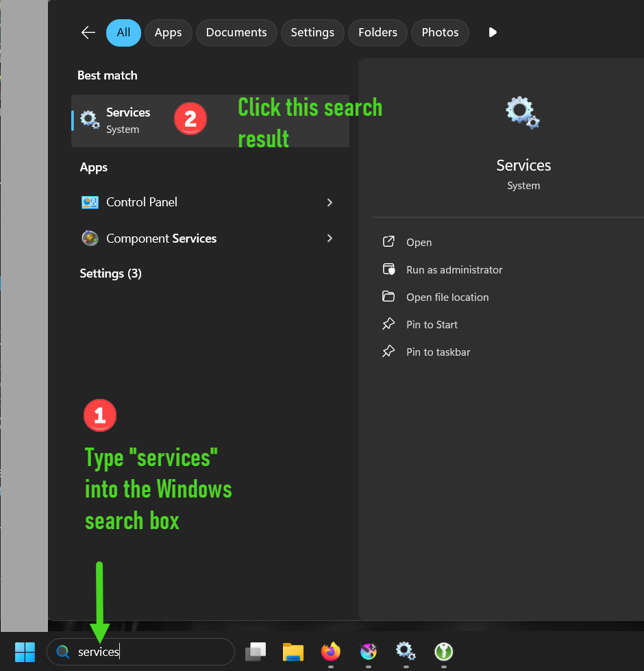Choose Open file location
The width and height of the screenshot is (644, 671).
(447, 297)
